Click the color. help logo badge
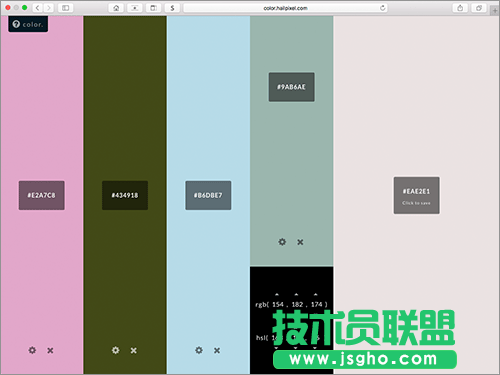Screen dimensions: 500x375 coord(28,24)
